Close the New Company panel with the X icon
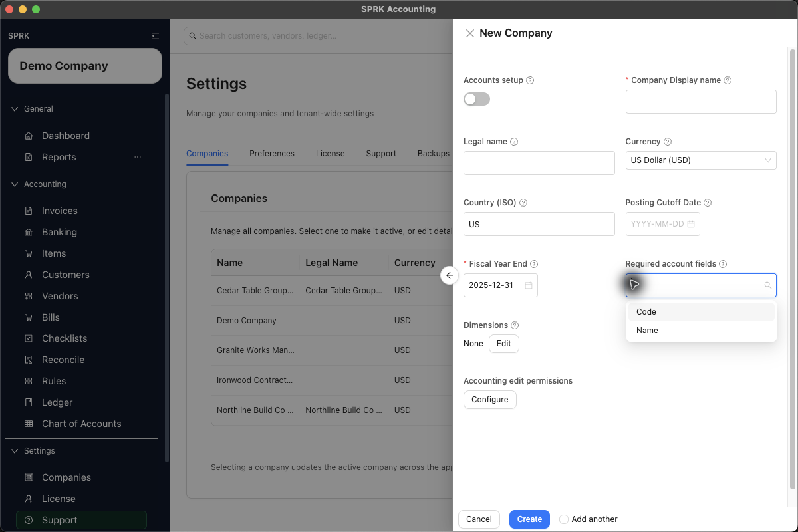 [x=470, y=33]
